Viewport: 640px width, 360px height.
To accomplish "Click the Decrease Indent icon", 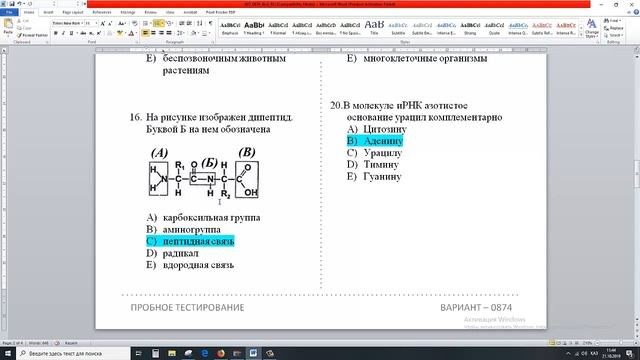I will pyautogui.click(x=182, y=24).
